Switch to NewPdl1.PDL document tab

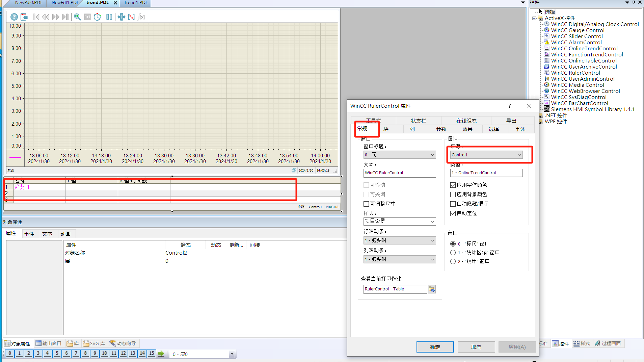point(65,3)
